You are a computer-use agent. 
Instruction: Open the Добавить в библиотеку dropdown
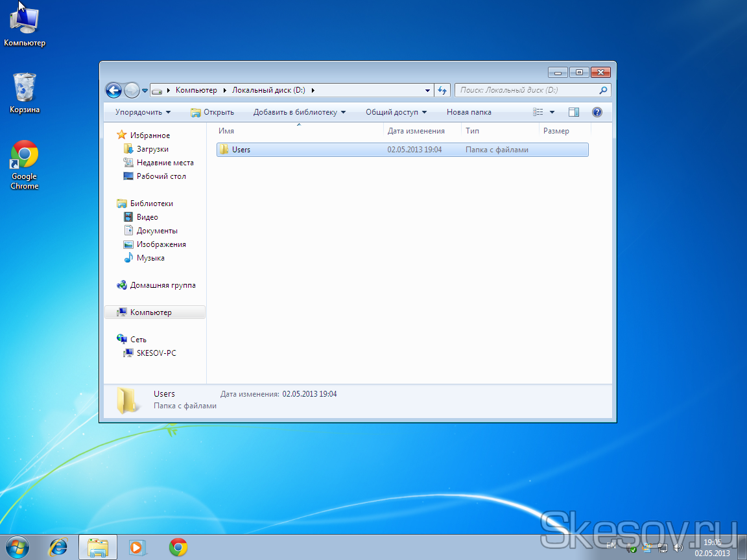click(x=299, y=112)
